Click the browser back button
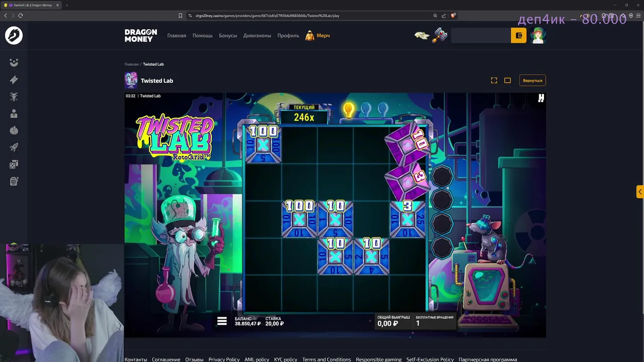644x362 pixels. [6, 16]
